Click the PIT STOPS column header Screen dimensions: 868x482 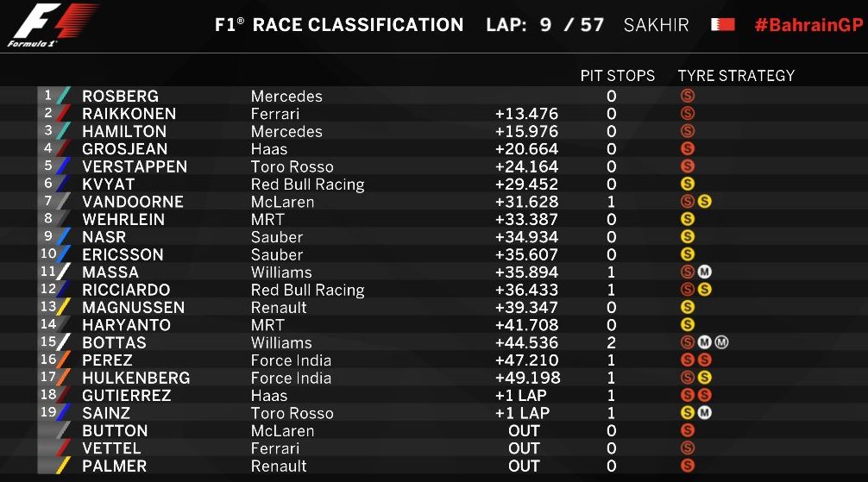click(x=617, y=75)
